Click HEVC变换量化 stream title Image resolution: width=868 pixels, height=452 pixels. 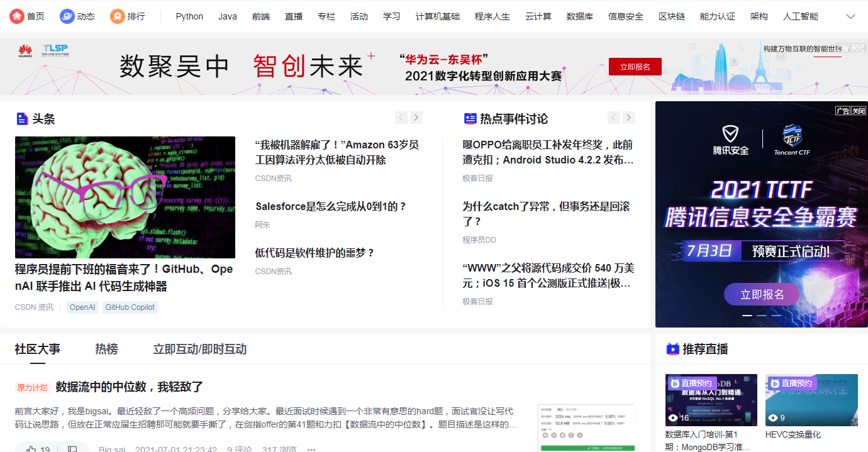793,434
